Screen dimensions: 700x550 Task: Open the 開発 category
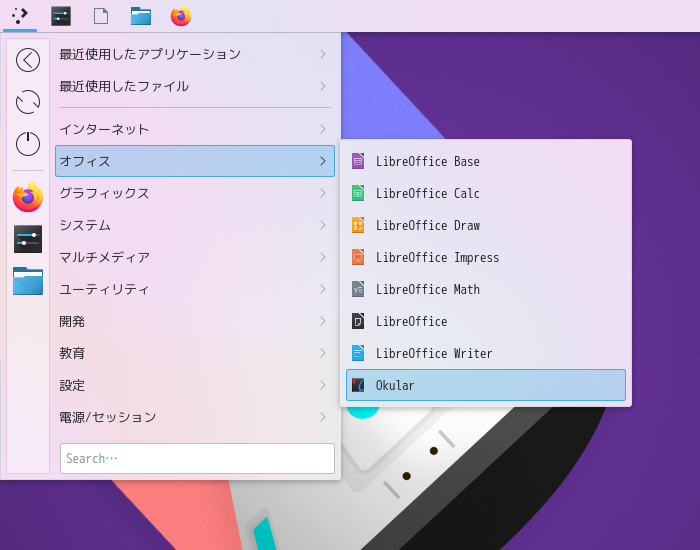pyautogui.click(x=195, y=321)
